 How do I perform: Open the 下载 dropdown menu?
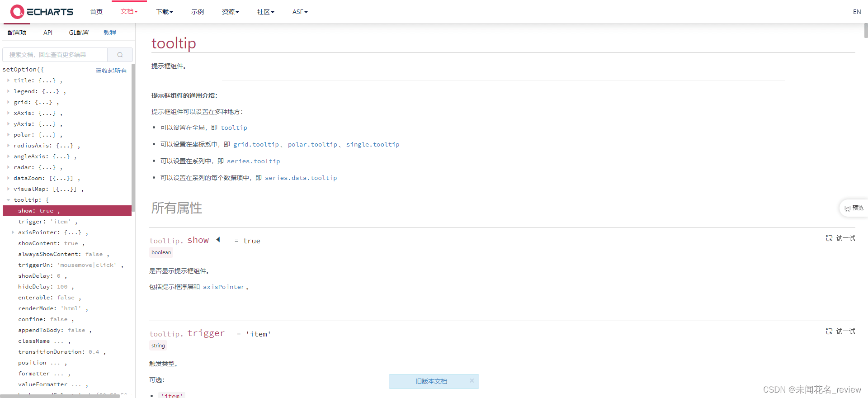pos(164,12)
